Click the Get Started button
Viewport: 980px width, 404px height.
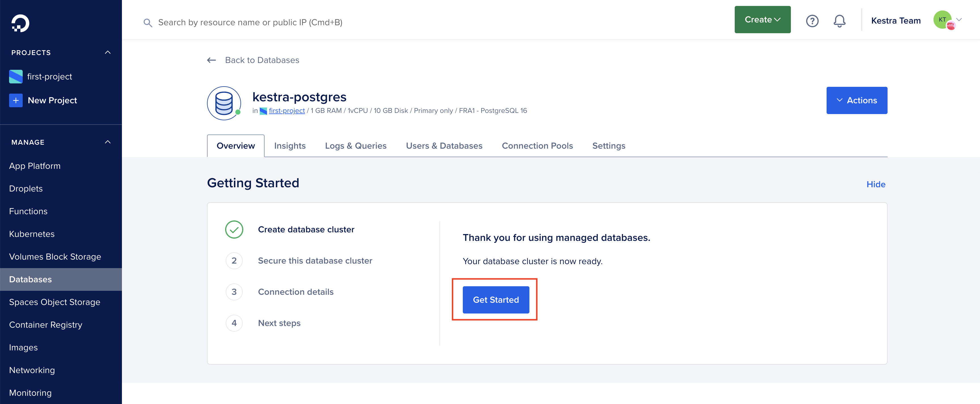click(496, 300)
